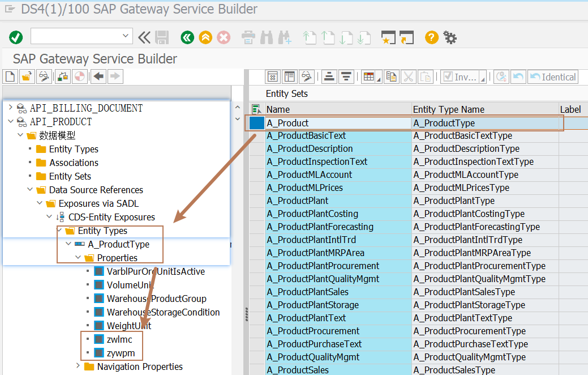Viewport: 588px width, 375px height.
Task: Collapse the command field with double chevron
Action: tap(144, 37)
